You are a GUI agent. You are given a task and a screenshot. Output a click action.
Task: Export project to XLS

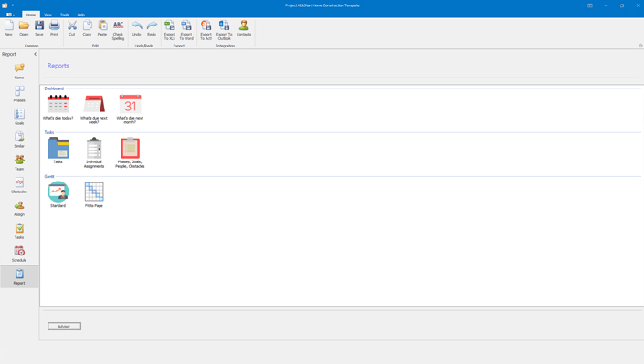[x=170, y=30]
